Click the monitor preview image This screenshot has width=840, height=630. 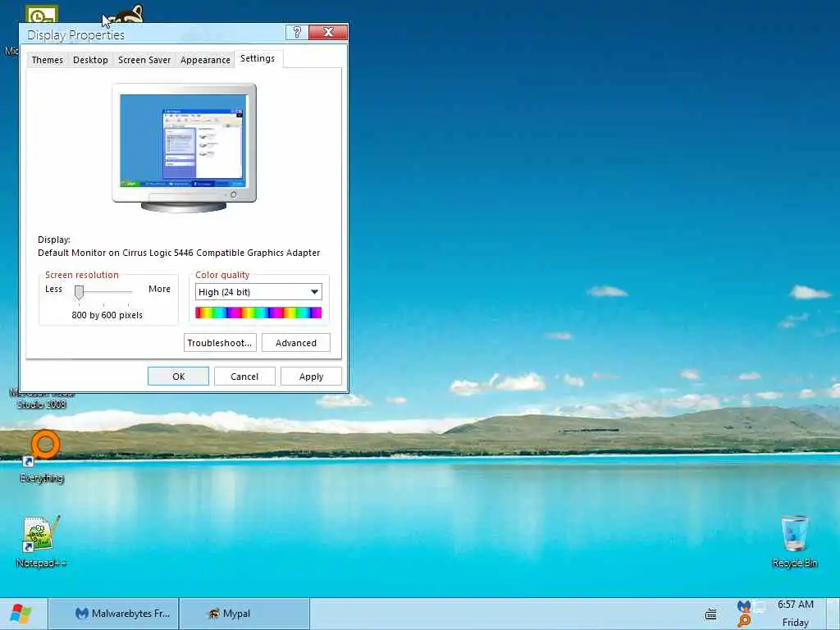point(184,148)
